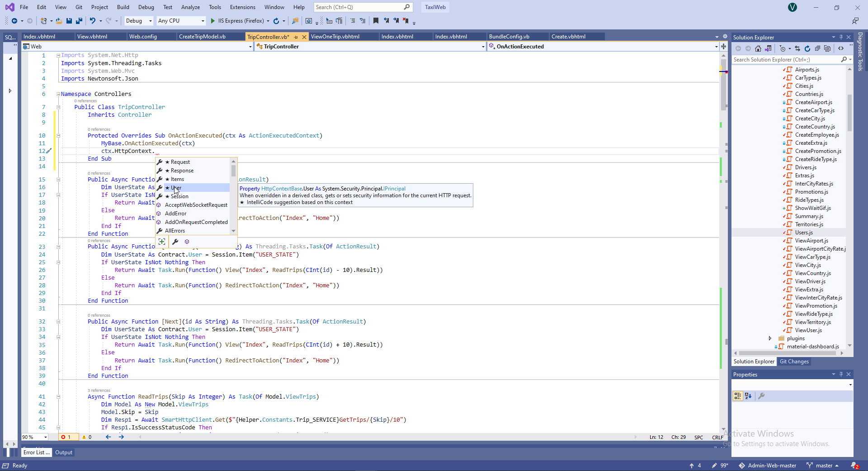Viewport: 868px width, 471px height.
Task: Toggle the pin on TripController.vb tab
Action: click(x=296, y=37)
